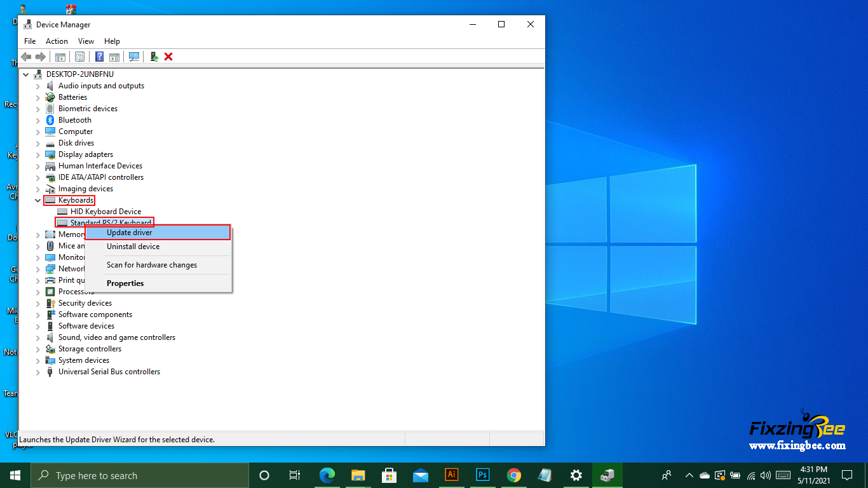The image size is (868, 488).
Task: Open the Action menu
Action: [57, 41]
